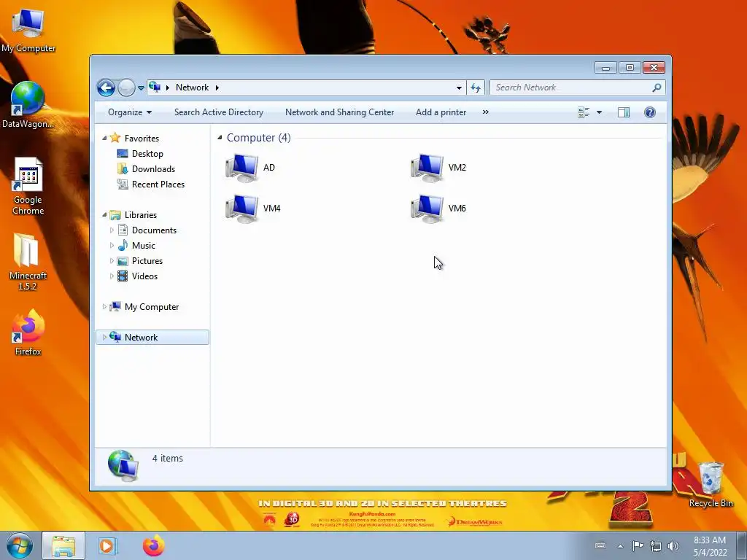Click the Change your view icon
747x560 pixels.
(584, 112)
